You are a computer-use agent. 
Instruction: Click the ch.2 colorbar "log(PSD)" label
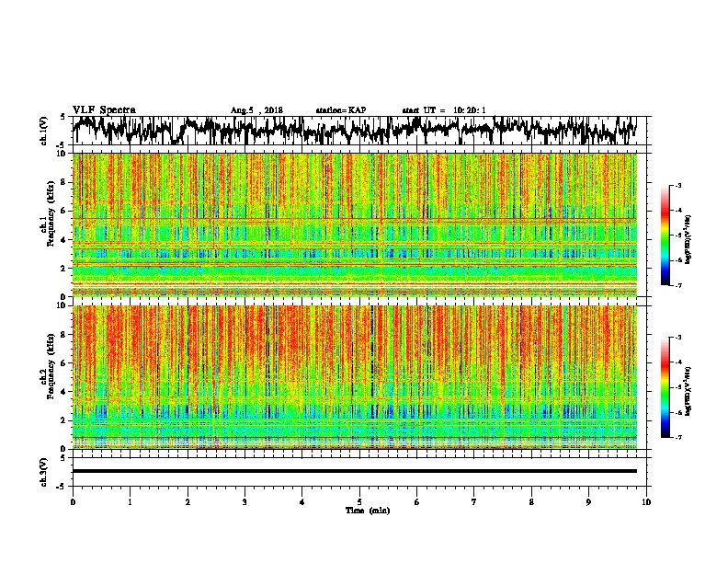(688, 391)
